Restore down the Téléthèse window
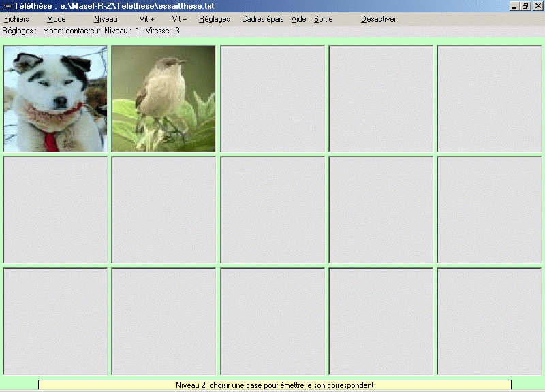Screen dimensions: 545x392 point(525,6)
